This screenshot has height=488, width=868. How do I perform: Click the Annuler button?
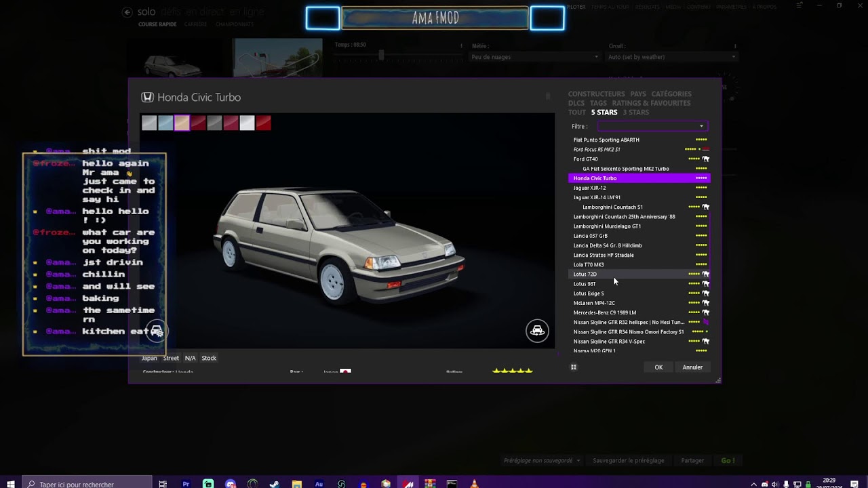point(692,367)
